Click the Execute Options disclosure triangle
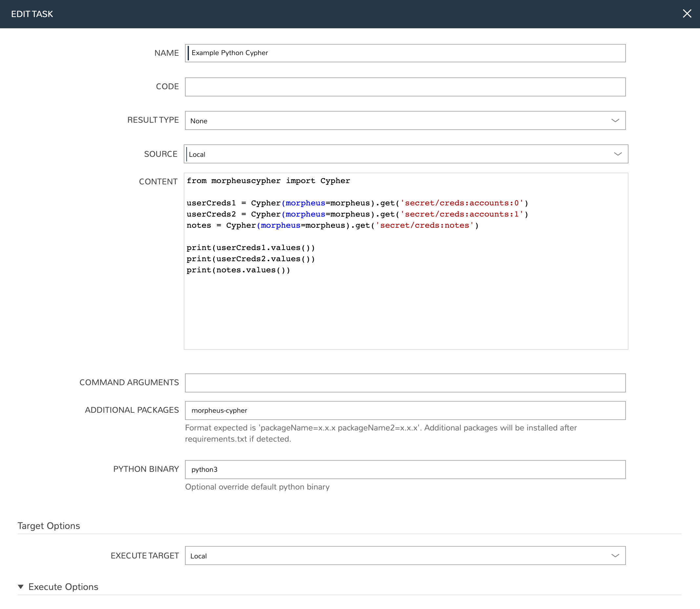This screenshot has width=700, height=609. point(21,587)
